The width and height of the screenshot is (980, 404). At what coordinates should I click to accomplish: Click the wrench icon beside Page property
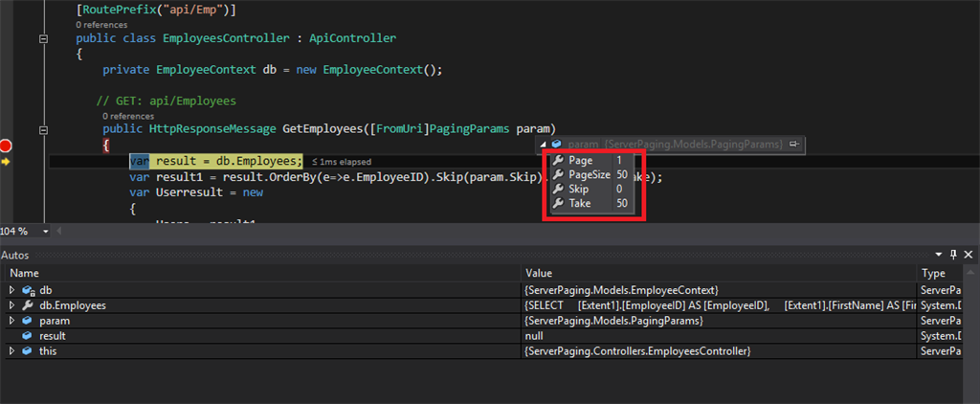coord(558,160)
